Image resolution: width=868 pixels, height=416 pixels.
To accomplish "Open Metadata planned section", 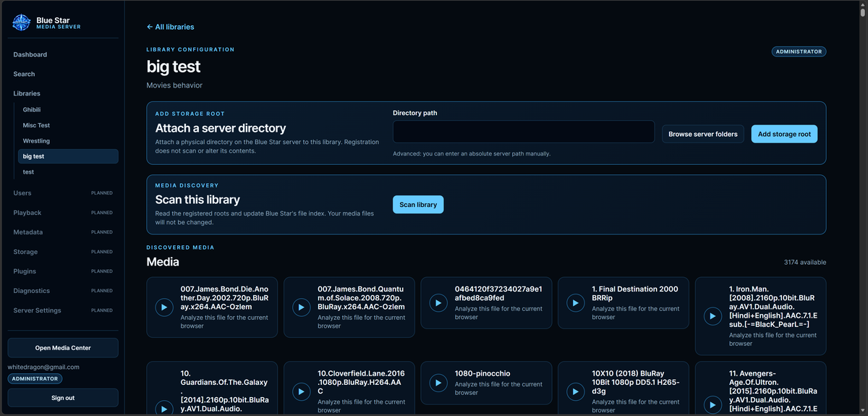I will coord(63,232).
